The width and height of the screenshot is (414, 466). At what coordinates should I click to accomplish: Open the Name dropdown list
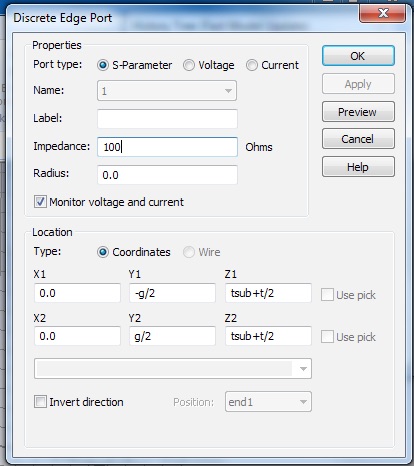pos(167,90)
